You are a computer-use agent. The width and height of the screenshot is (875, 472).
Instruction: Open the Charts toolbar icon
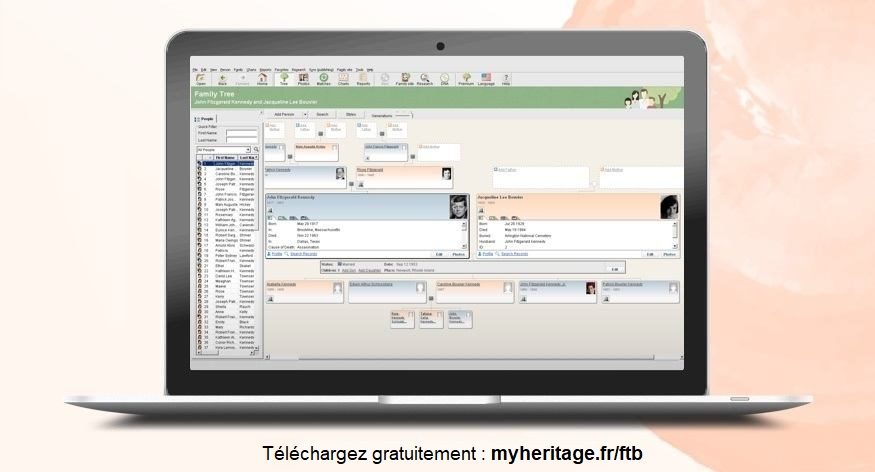[343, 79]
